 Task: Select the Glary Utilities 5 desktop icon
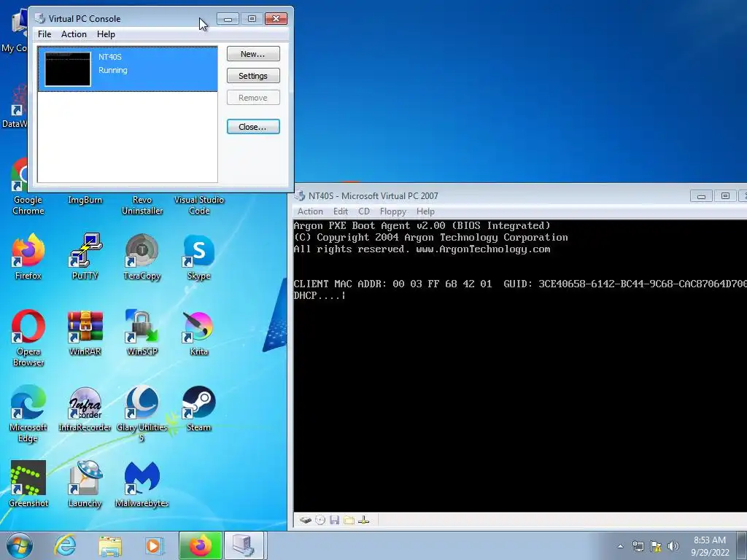pyautogui.click(x=142, y=413)
